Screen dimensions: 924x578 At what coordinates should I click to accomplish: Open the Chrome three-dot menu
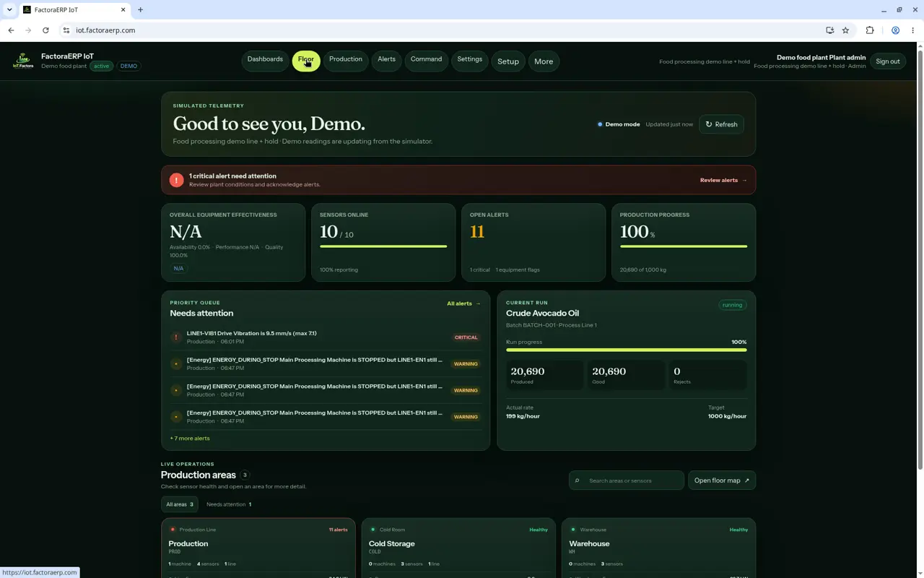coord(912,30)
